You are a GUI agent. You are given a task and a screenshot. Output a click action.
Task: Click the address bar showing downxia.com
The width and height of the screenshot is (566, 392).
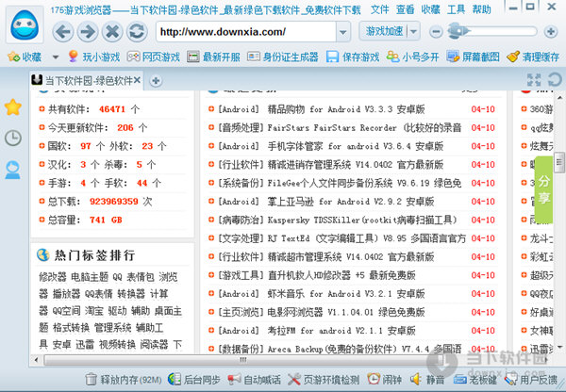pyautogui.click(x=246, y=32)
